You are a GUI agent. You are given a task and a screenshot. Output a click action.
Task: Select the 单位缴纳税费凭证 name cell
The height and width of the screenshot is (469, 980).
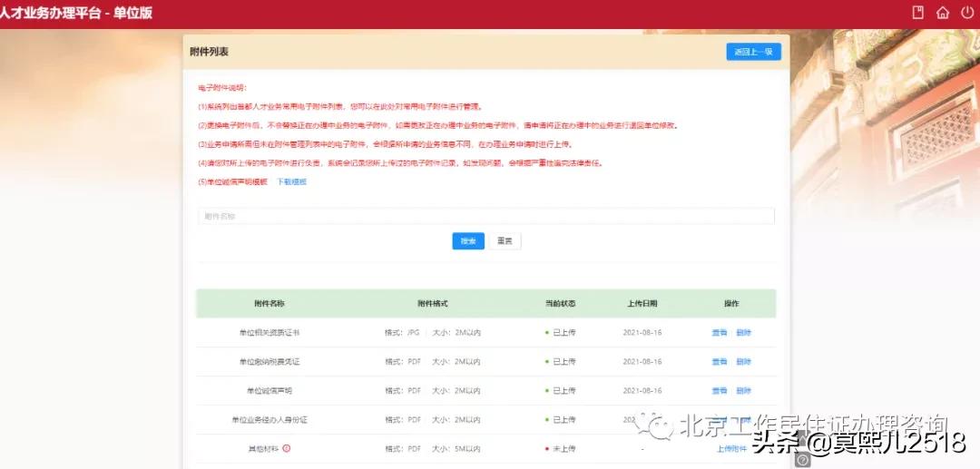point(269,362)
